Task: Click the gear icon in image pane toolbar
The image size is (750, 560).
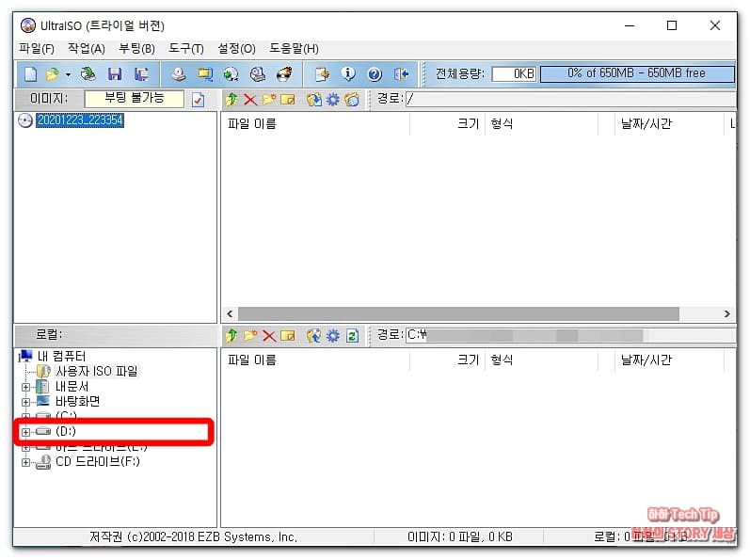Action: coord(333,100)
